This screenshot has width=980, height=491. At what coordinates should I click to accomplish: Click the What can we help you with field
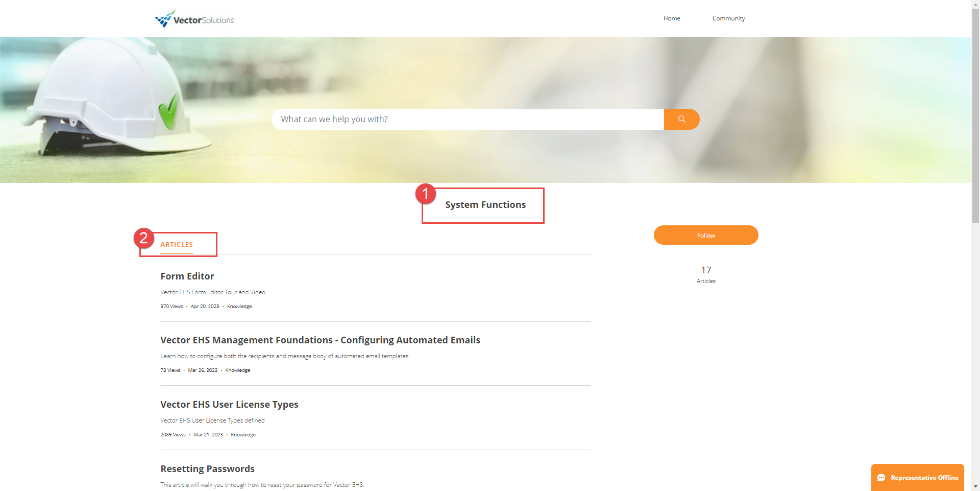pyautogui.click(x=459, y=119)
